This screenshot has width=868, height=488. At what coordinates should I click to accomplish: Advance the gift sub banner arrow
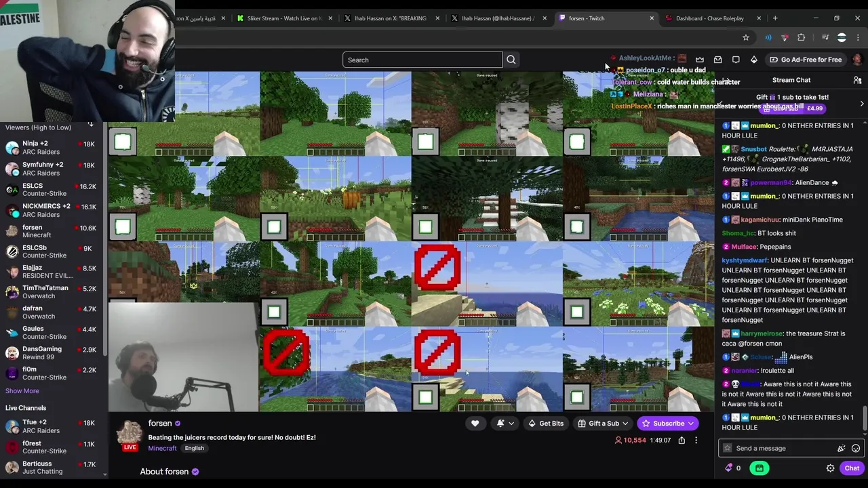[x=862, y=104]
